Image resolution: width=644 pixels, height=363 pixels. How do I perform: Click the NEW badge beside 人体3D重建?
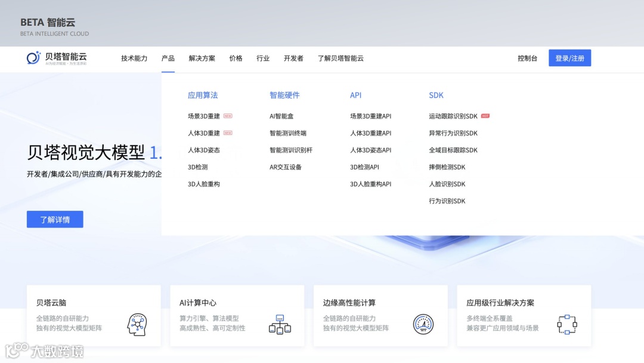[228, 133]
